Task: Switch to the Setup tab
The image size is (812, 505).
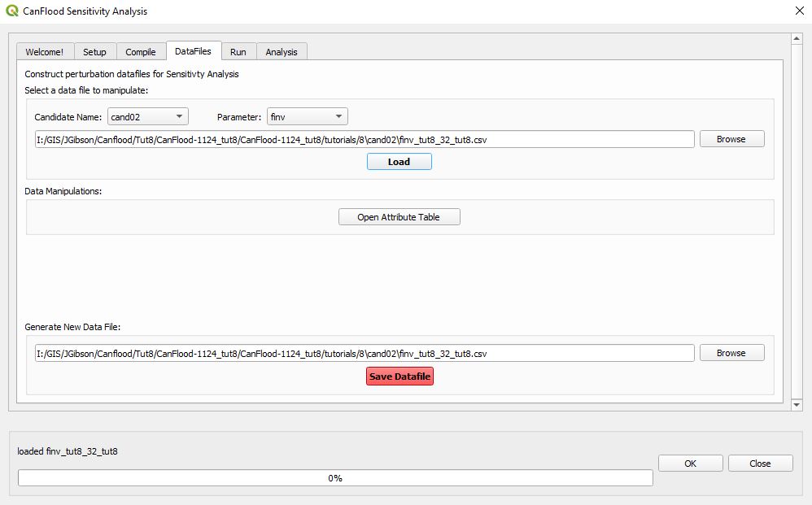Action: tap(94, 52)
